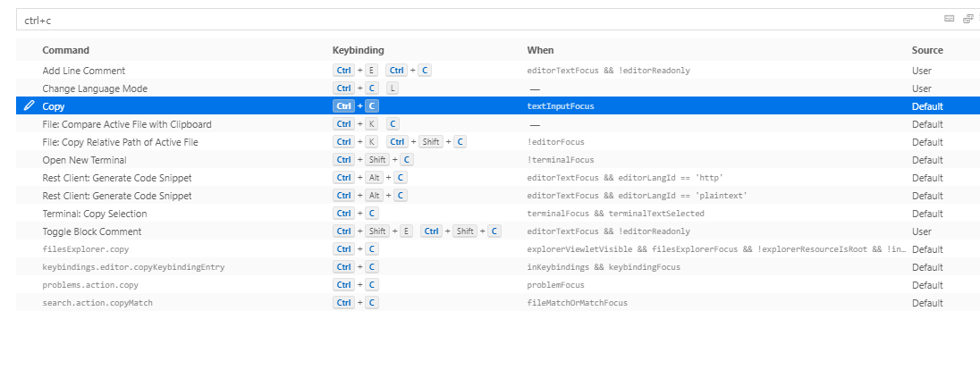
Task: Toggle the Record Keys keyboard icon
Action: pyautogui.click(x=949, y=19)
